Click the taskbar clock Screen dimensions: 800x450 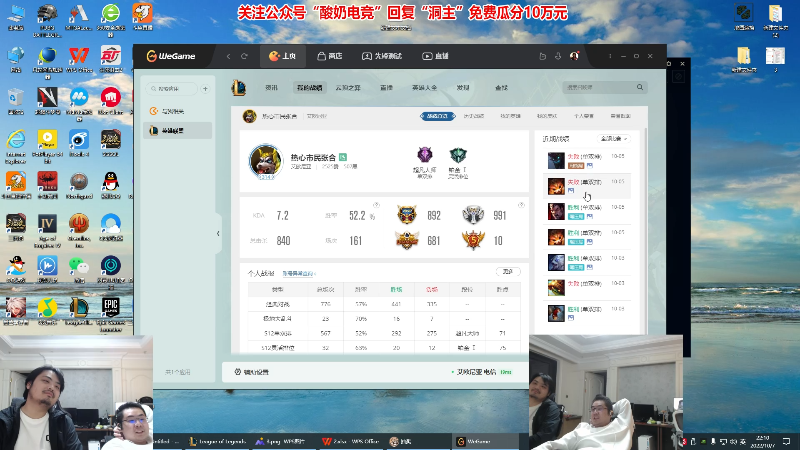tap(763, 442)
